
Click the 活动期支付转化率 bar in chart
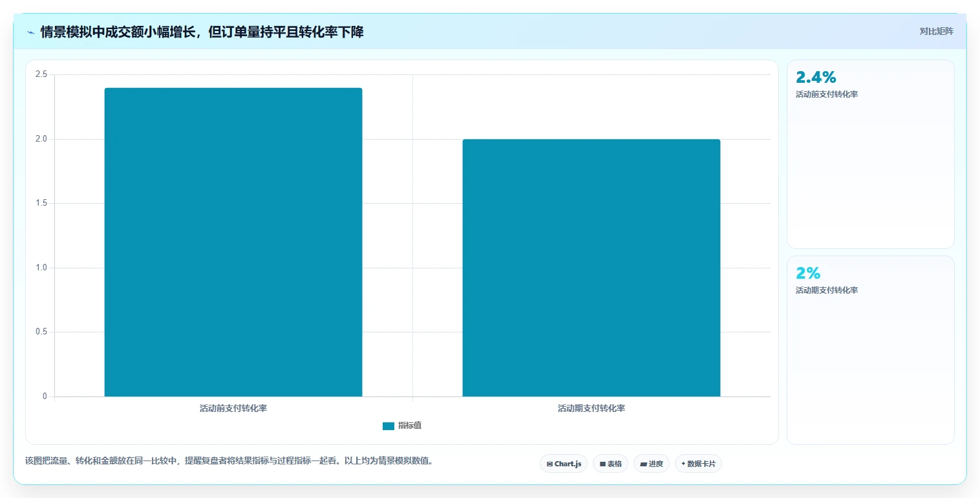tap(591, 268)
